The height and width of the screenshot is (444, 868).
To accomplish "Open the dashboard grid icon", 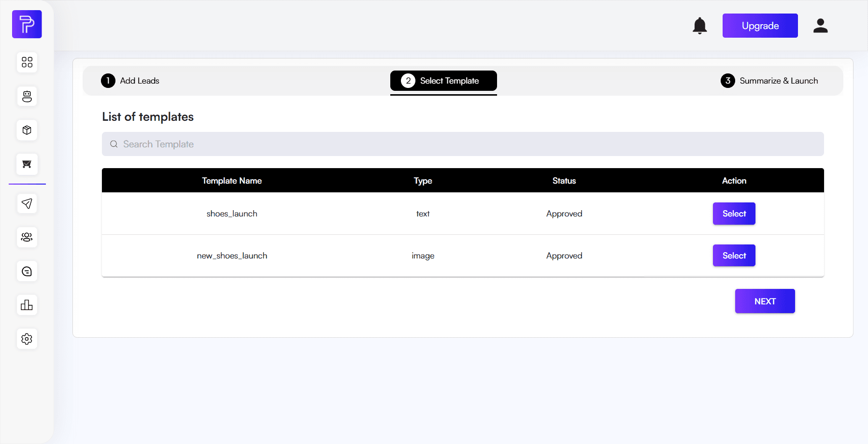I will point(27,62).
